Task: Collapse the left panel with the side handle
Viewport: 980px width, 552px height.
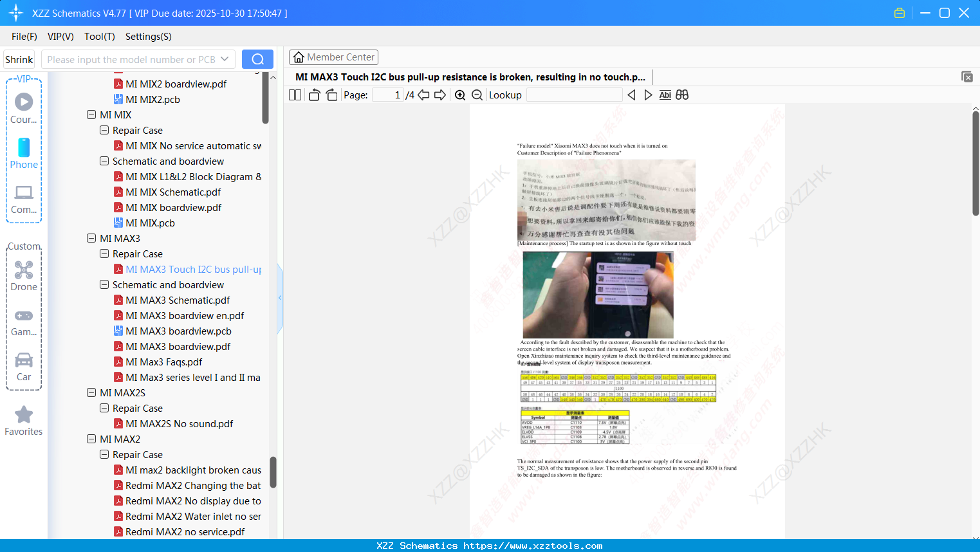Action: tap(280, 298)
